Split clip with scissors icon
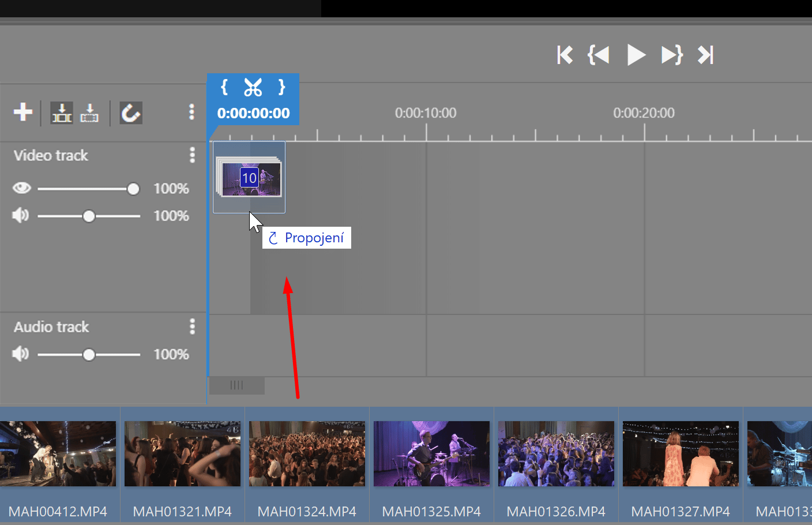 [253, 87]
